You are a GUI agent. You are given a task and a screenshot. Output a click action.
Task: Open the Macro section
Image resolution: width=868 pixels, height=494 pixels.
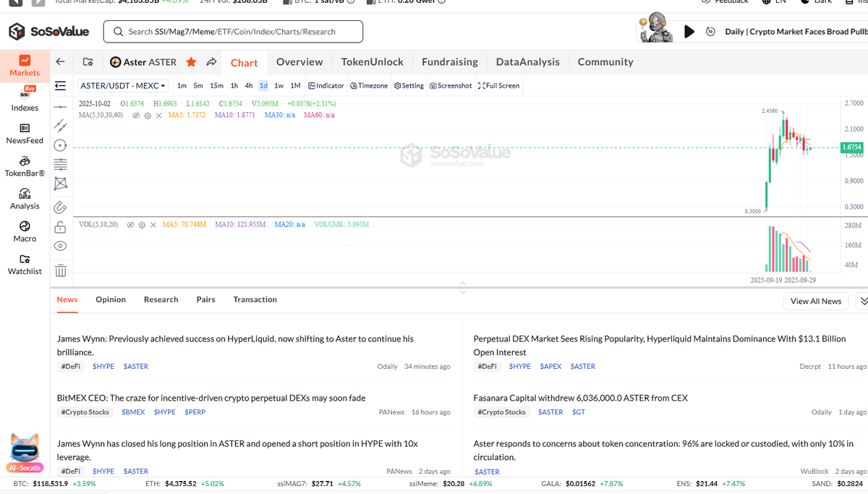pos(25,231)
